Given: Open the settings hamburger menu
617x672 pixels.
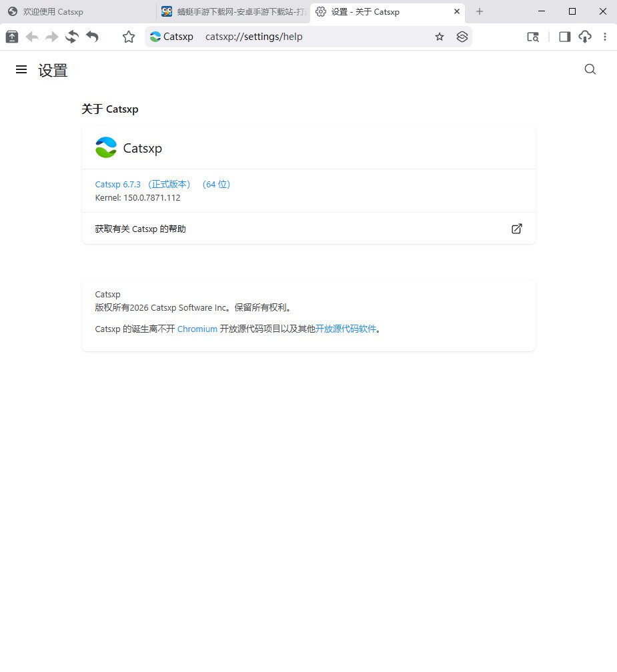Looking at the screenshot, I should (21, 69).
